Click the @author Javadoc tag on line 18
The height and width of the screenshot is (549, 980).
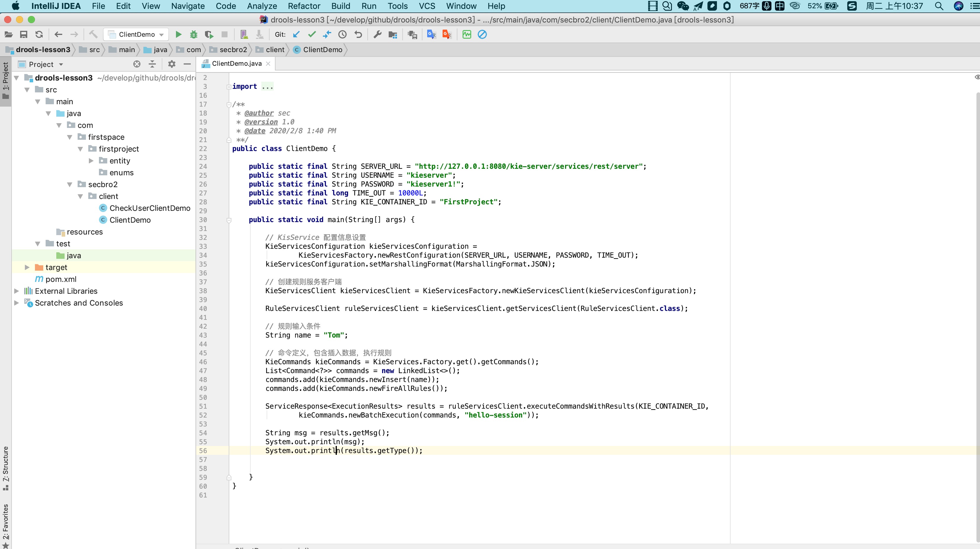pos(259,113)
